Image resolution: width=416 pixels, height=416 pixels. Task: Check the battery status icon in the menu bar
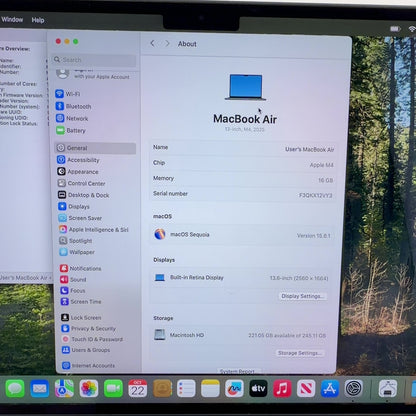coord(395,29)
